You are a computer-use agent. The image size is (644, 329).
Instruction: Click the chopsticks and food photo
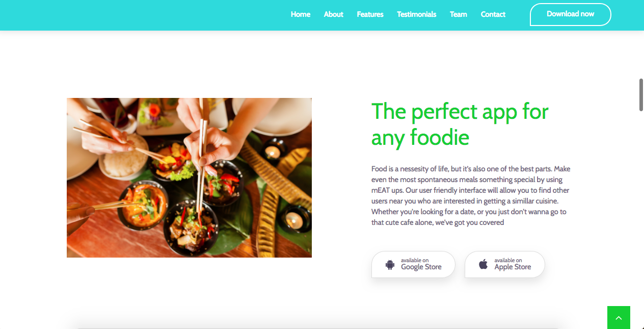click(x=189, y=178)
